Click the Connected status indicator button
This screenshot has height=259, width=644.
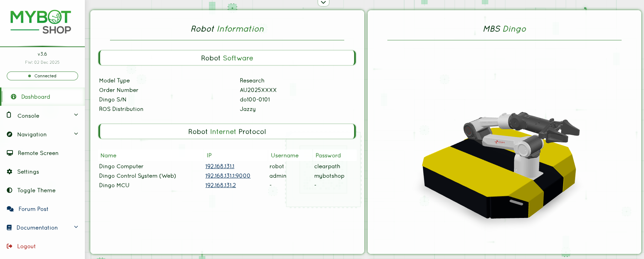(42, 76)
